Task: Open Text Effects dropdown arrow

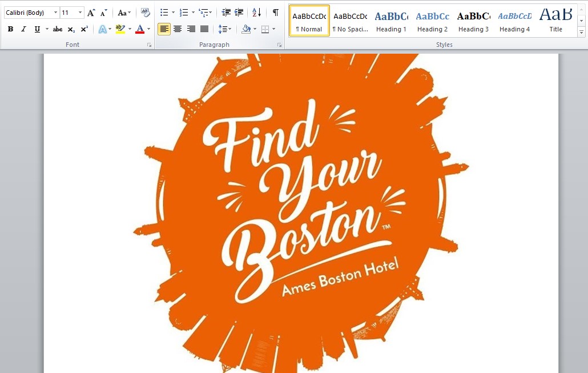Action: pyautogui.click(x=110, y=29)
